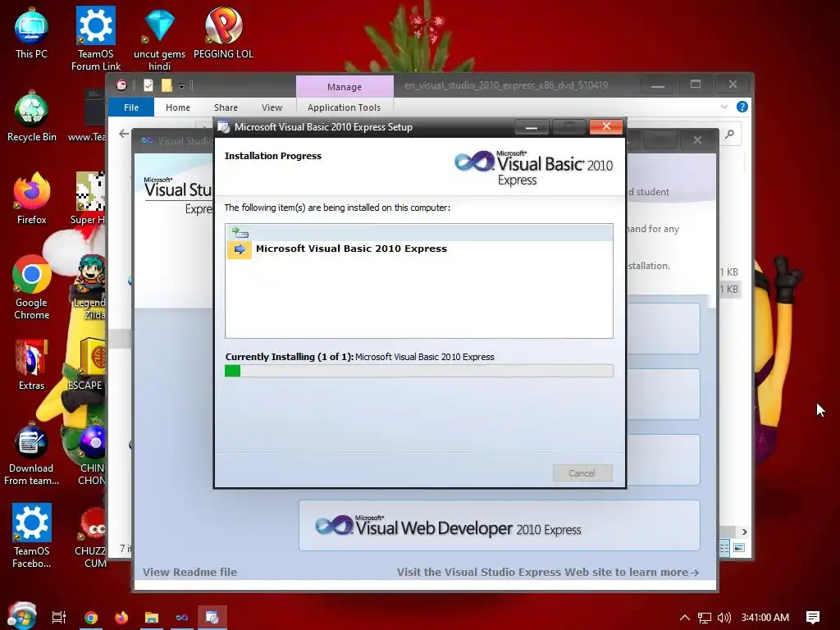The image size is (840, 630).
Task: Click the installation progress bar
Action: 419,371
